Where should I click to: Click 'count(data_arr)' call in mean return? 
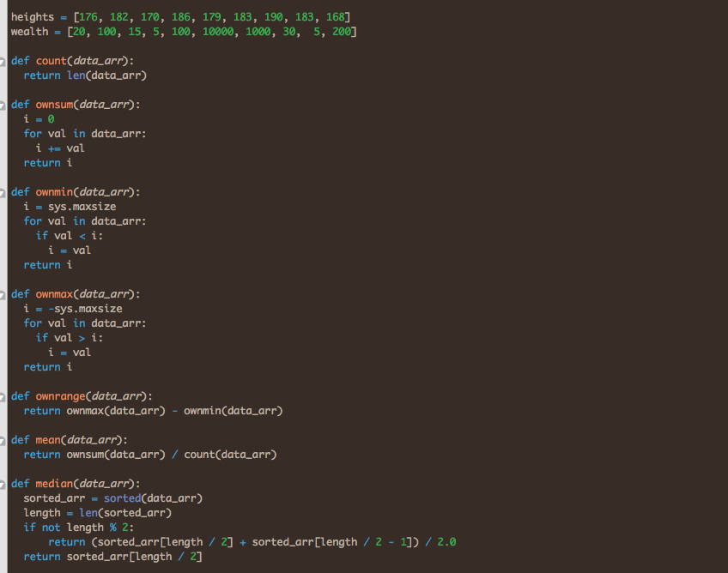[x=230, y=455]
